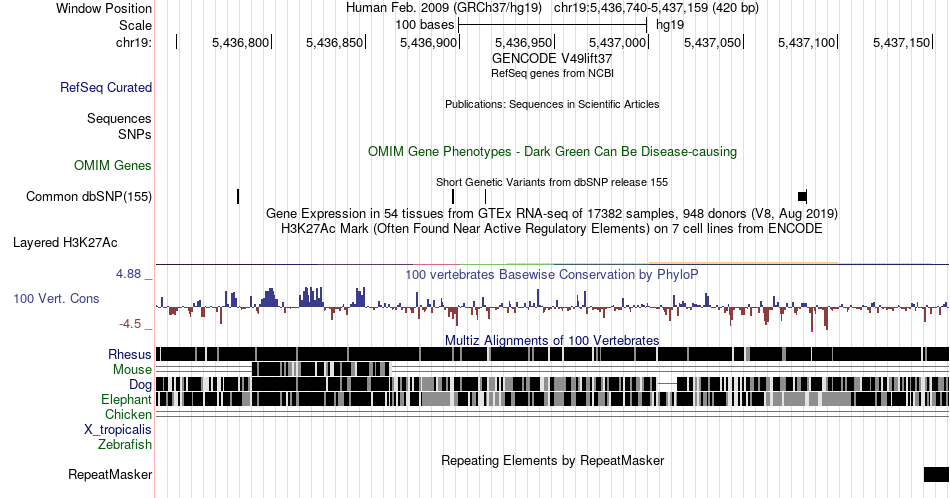The image size is (950, 498).
Task: Click the RefSeq Curated track label
Action: coord(105,87)
